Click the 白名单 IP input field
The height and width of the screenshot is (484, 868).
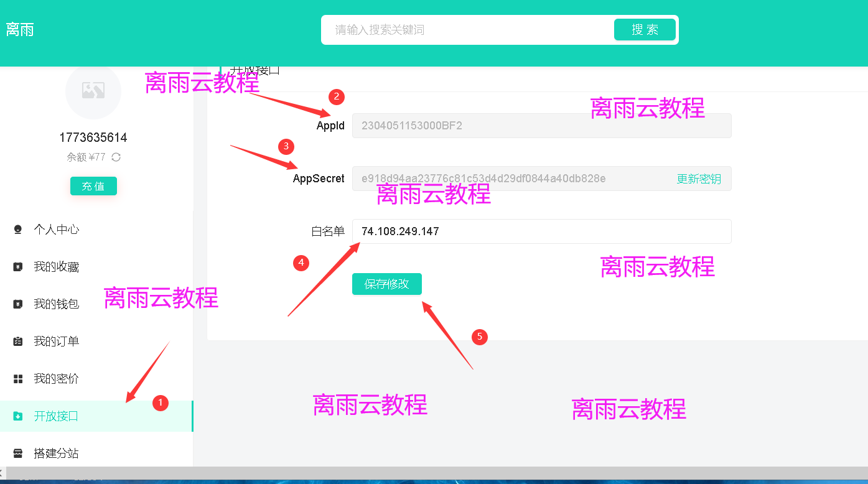pos(541,231)
